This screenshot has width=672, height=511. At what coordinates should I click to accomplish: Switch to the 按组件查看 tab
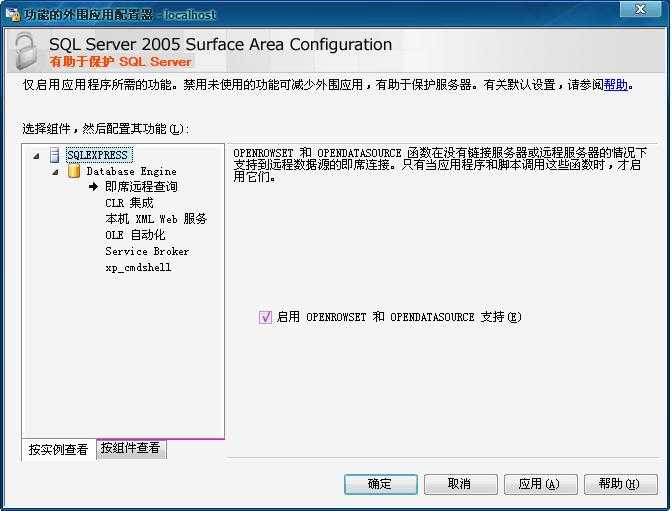click(130, 448)
